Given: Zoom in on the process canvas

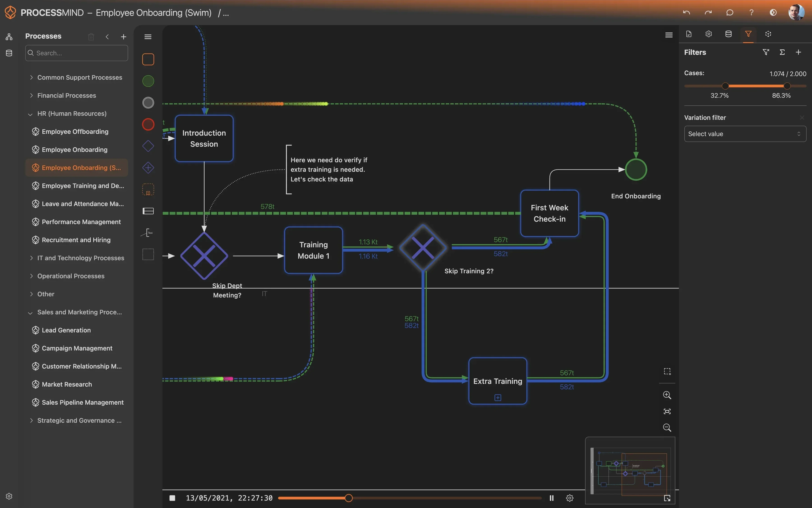Looking at the screenshot, I should (667, 395).
